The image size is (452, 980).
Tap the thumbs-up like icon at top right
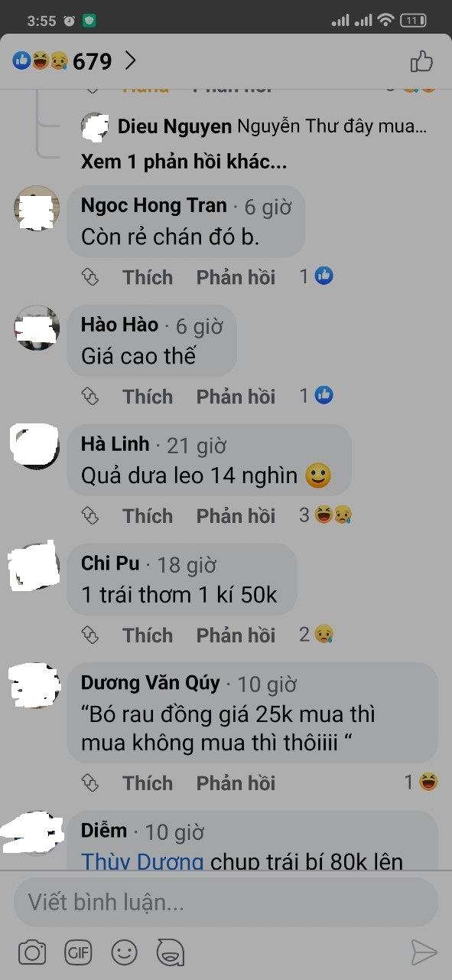(x=421, y=61)
